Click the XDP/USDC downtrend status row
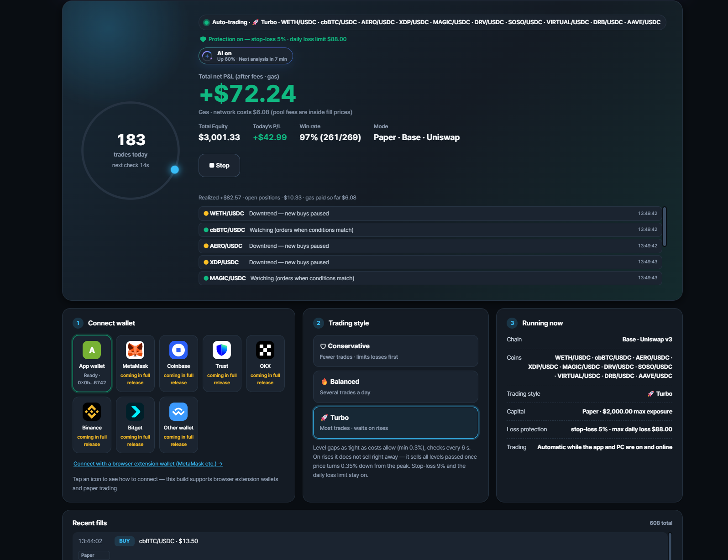The height and width of the screenshot is (560, 728). point(430,262)
